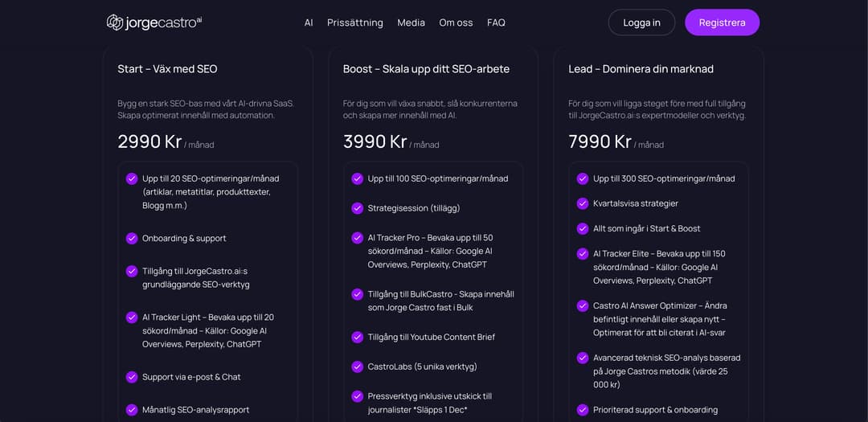Click checkmark next to Strategisession (tillägg)

[357, 208]
